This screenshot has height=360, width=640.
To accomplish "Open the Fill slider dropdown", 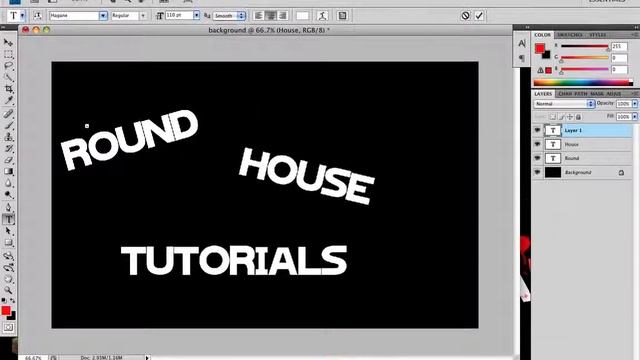I will pyautogui.click(x=635, y=117).
